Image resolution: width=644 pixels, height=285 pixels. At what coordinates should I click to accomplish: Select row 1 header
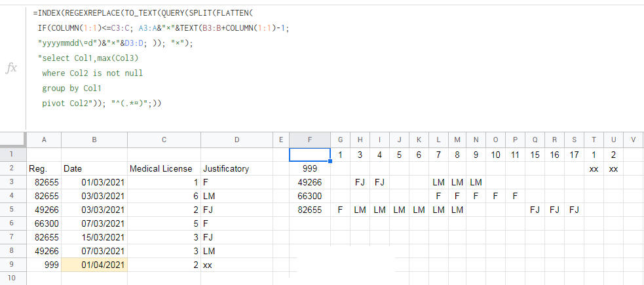[x=12, y=155]
